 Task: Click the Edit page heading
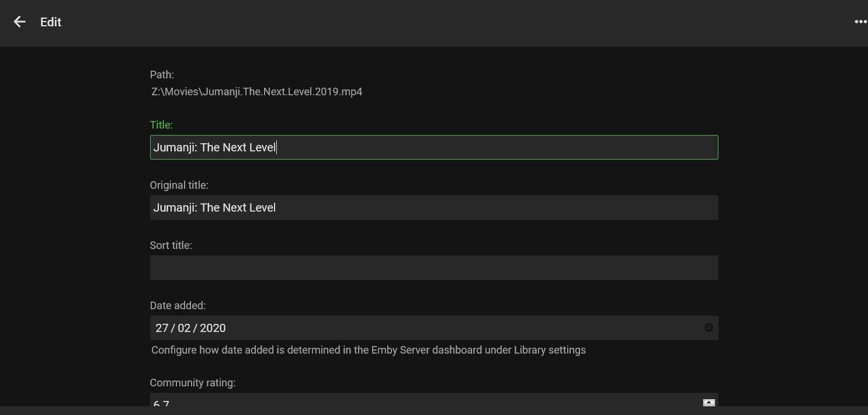pos(51,22)
